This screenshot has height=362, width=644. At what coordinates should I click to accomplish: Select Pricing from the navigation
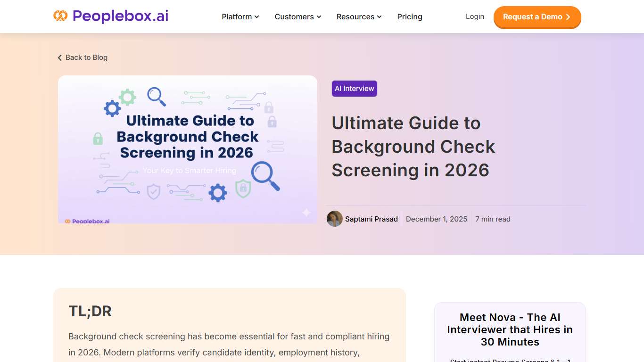pyautogui.click(x=409, y=16)
